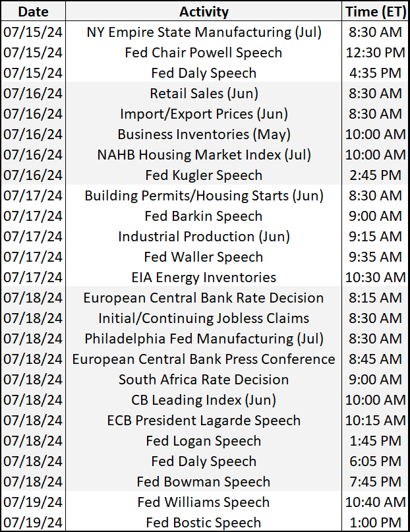
Task: Select the South Africa Rate Decision cell
Action: tap(204, 380)
